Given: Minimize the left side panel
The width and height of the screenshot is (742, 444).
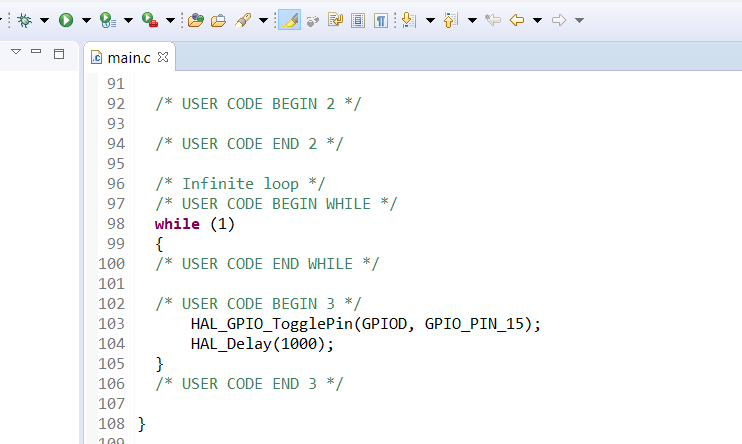Looking at the screenshot, I should (x=37, y=51).
